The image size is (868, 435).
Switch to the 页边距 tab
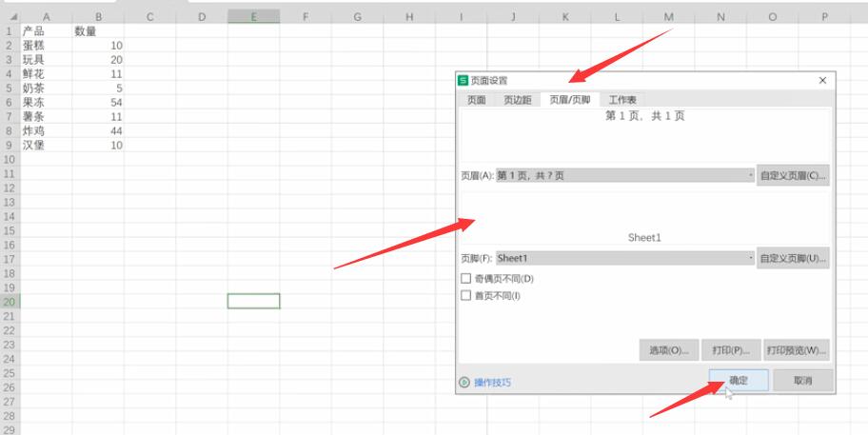[517, 100]
